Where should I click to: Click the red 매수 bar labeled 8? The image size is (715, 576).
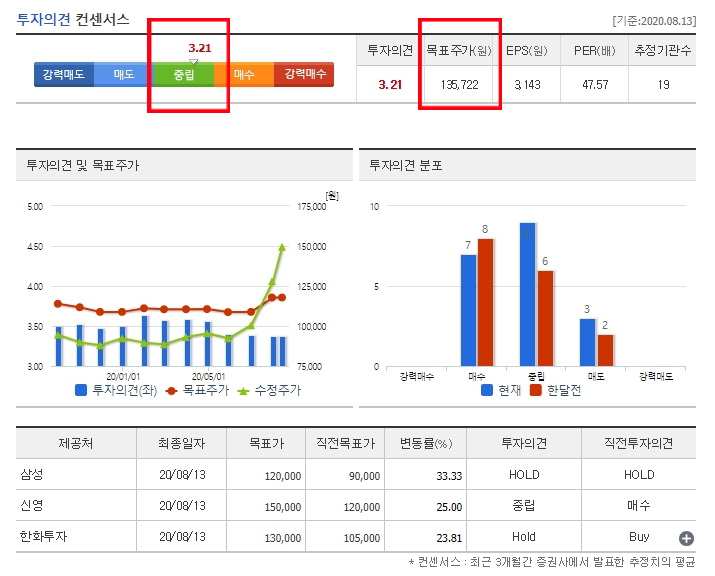(485, 302)
